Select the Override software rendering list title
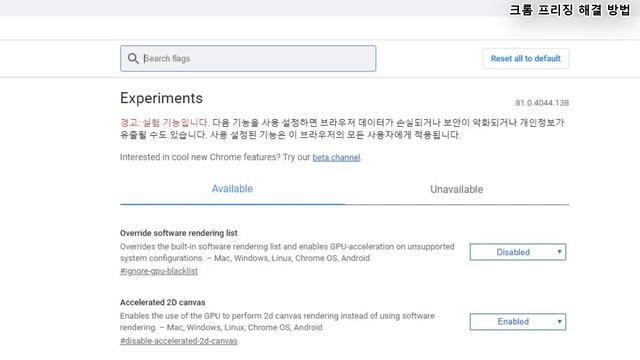This screenshot has width=640, height=360. (x=178, y=233)
